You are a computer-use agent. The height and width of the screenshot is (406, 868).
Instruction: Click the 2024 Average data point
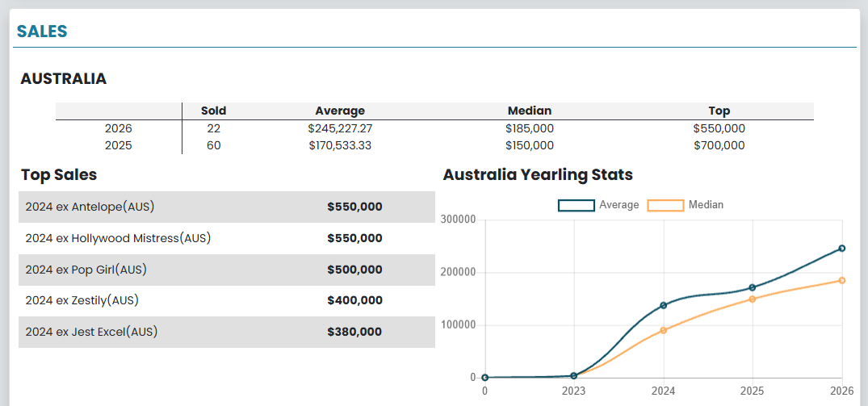664,305
